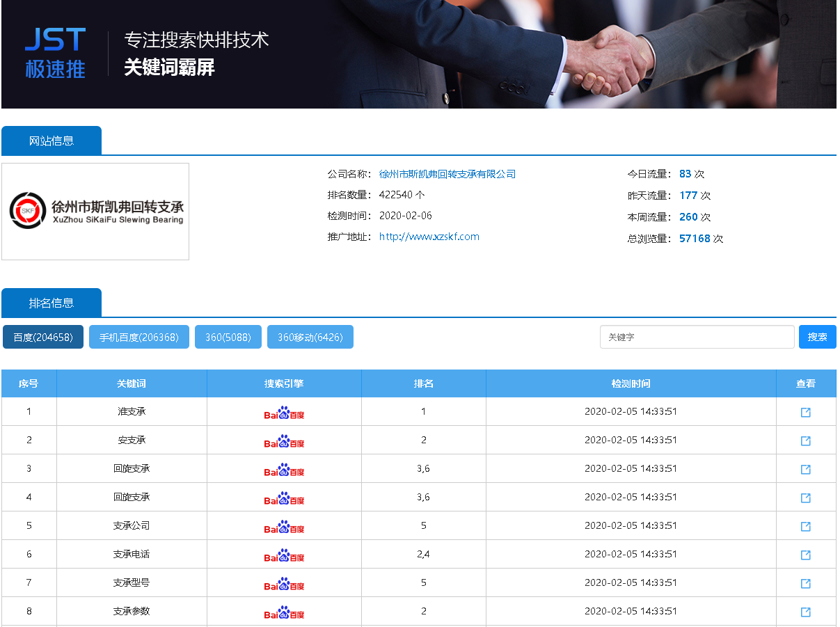Switch to 手机百度(206368) tab
The image size is (840, 627).
coord(139,337)
